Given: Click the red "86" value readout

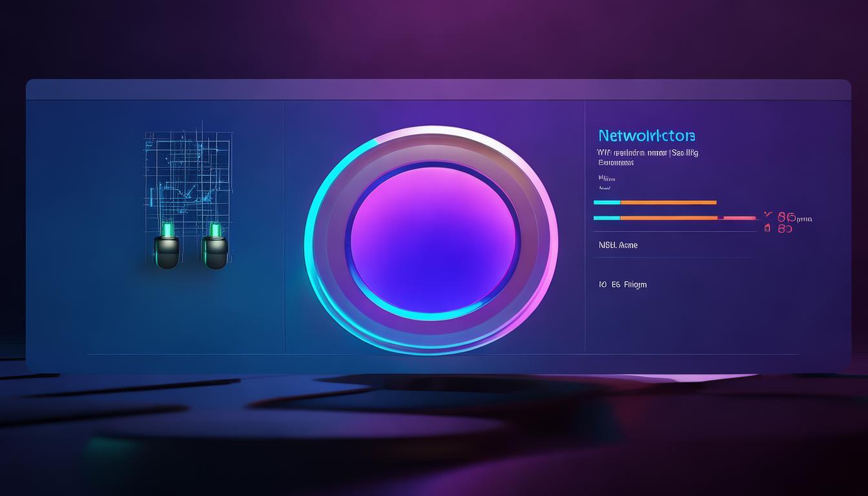Looking at the screenshot, I should [x=786, y=217].
